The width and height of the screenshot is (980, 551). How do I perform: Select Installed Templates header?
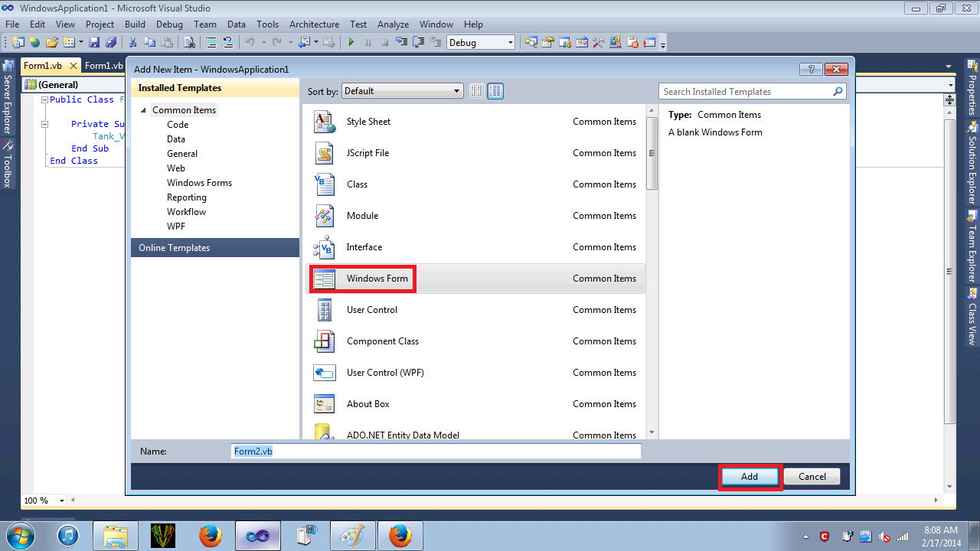[x=214, y=88]
